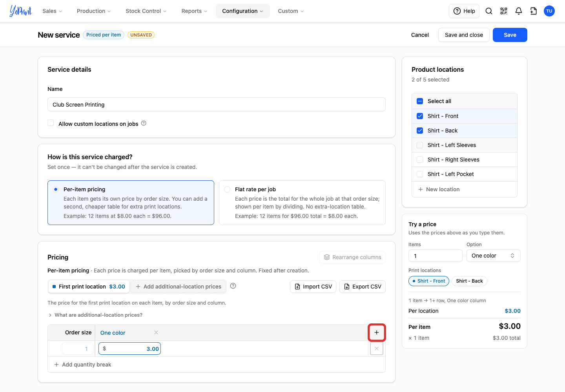Select Flat rate per job pricing

[302, 203]
